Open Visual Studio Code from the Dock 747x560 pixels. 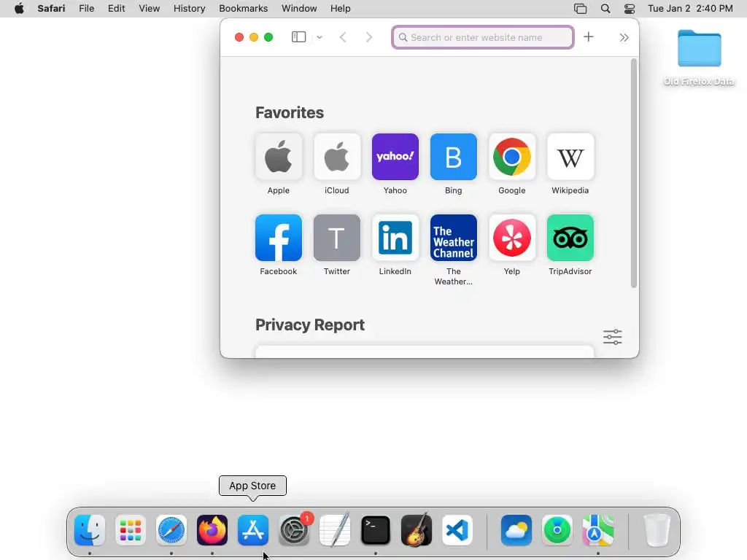pyautogui.click(x=457, y=530)
